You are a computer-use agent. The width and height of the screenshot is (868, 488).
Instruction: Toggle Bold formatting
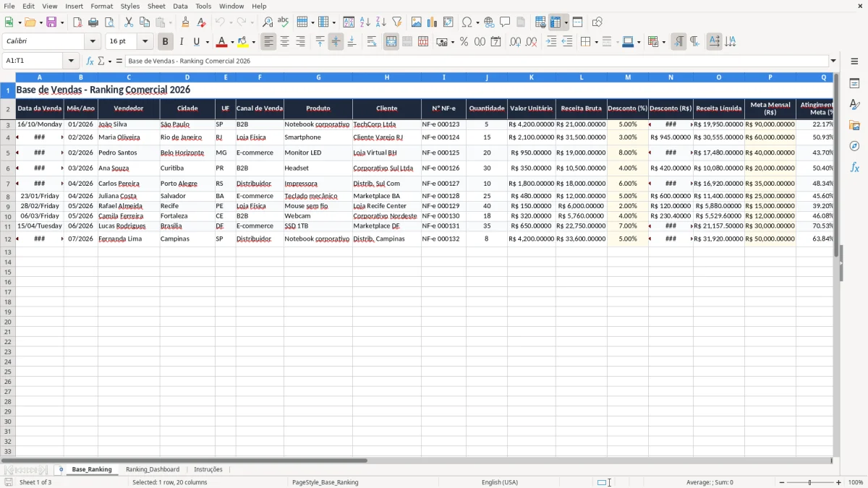point(165,42)
